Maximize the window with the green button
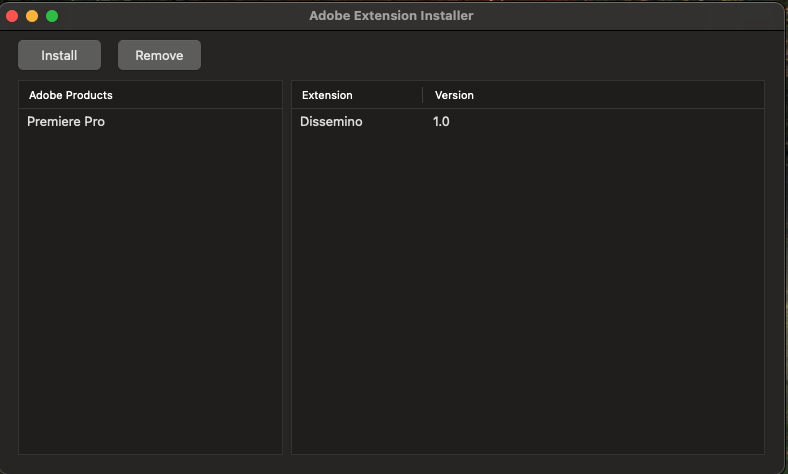The height and width of the screenshot is (474, 788). [52, 16]
